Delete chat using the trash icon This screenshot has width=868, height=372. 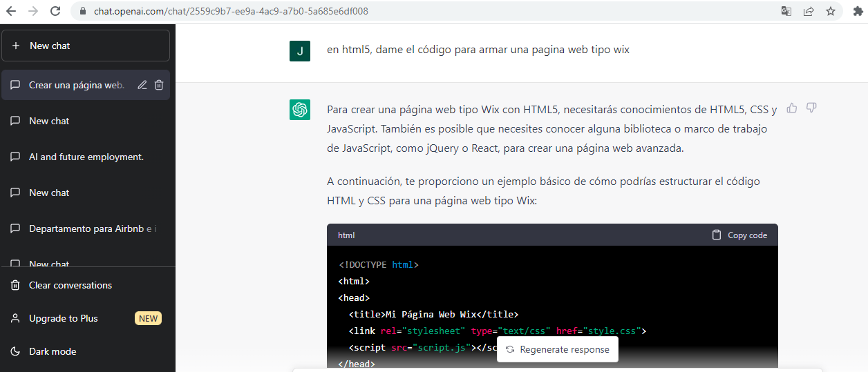(x=159, y=85)
